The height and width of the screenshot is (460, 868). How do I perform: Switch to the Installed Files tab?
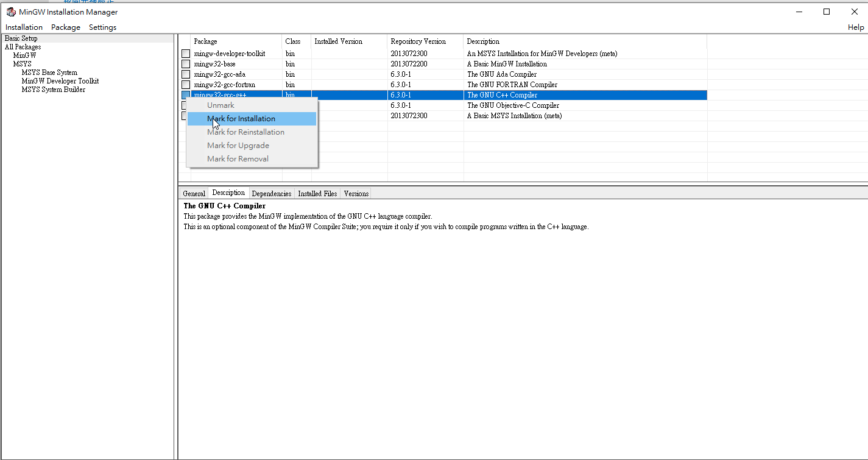tap(317, 194)
